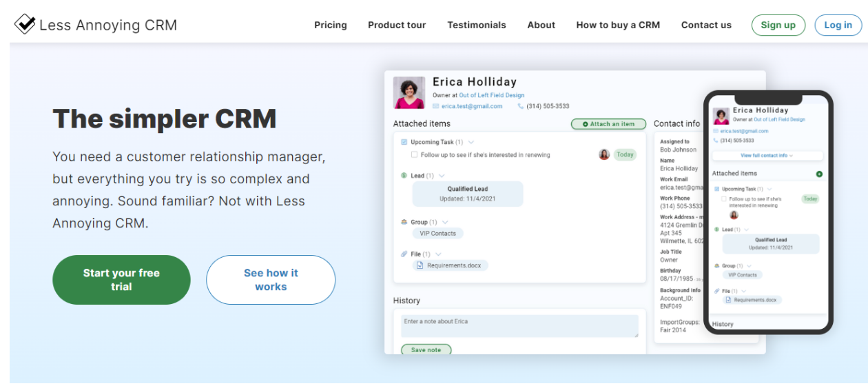Click the erica.test@gmail.com link on desktop
This screenshot has height=386, width=868.
[472, 106]
